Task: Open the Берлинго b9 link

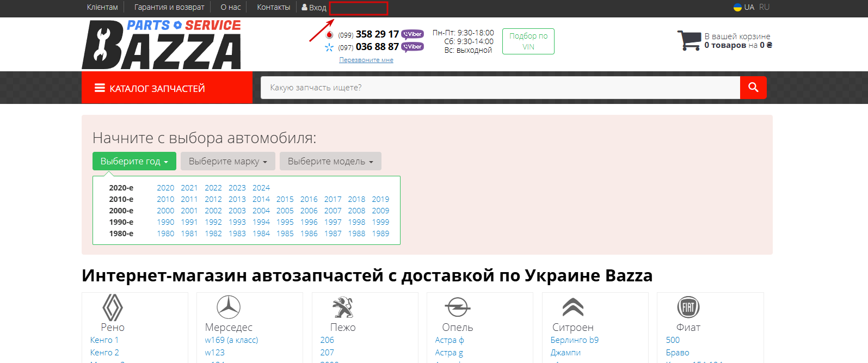Action: point(575,340)
